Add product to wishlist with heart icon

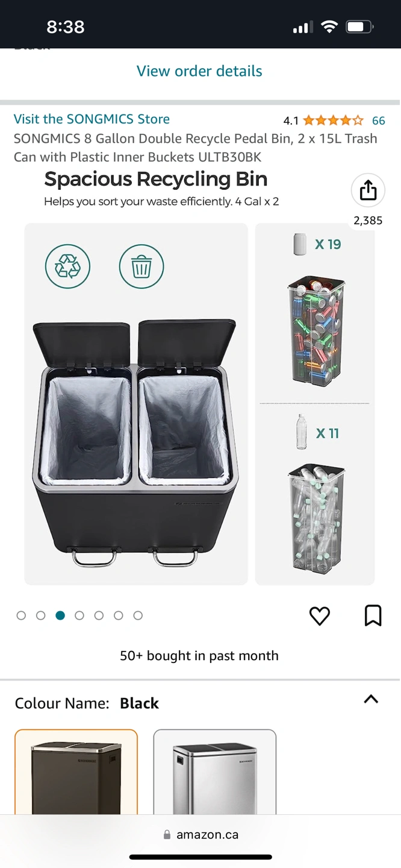pos(320,615)
